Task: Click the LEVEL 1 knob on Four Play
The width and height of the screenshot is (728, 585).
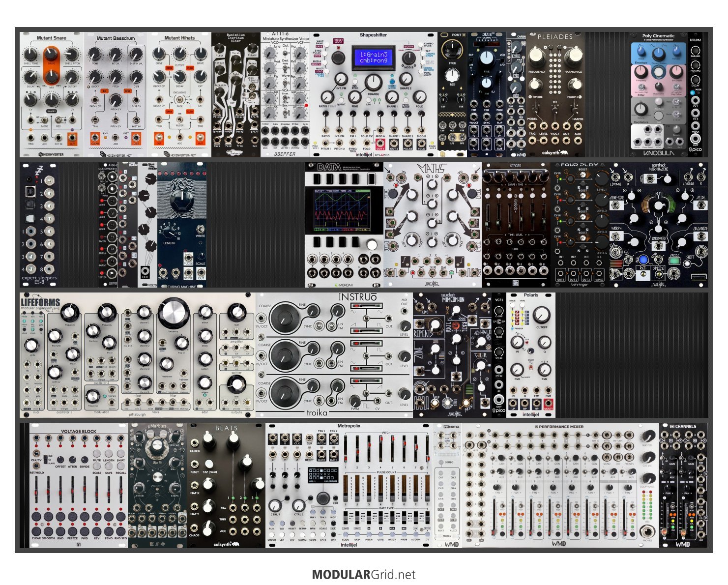Action: pos(602,178)
